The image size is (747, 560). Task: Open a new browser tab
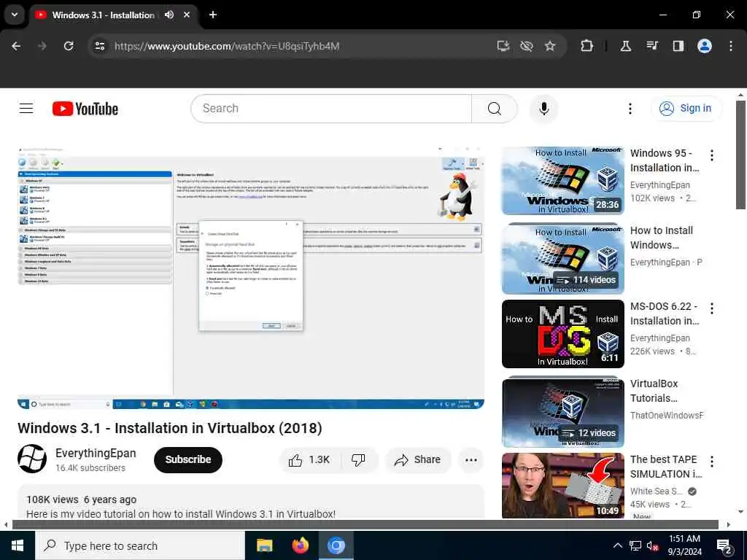coord(213,15)
